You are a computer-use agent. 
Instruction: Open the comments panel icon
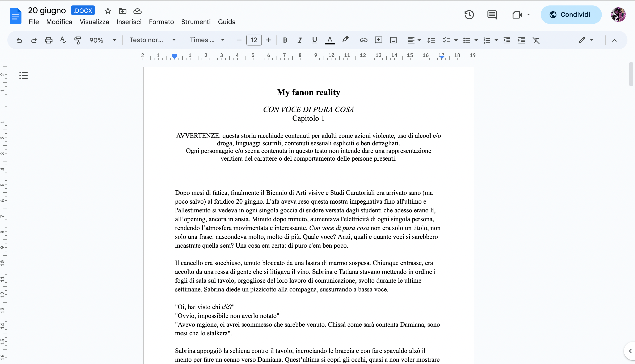tap(492, 14)
